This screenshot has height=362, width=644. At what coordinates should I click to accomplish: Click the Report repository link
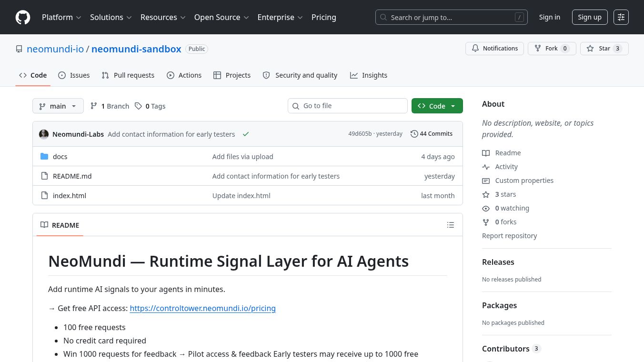point(509,236)
